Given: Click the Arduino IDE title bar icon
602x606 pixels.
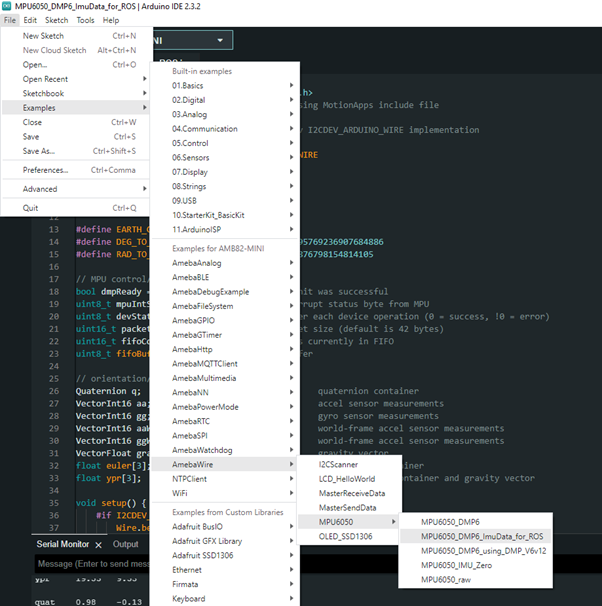Looking at the screenshot, I should (7, 6).
